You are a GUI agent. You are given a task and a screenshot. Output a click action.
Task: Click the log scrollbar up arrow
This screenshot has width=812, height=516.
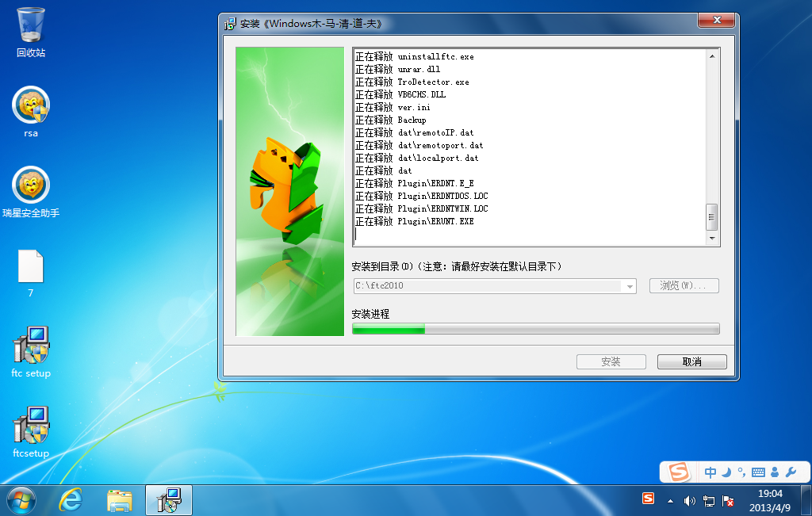712,56
